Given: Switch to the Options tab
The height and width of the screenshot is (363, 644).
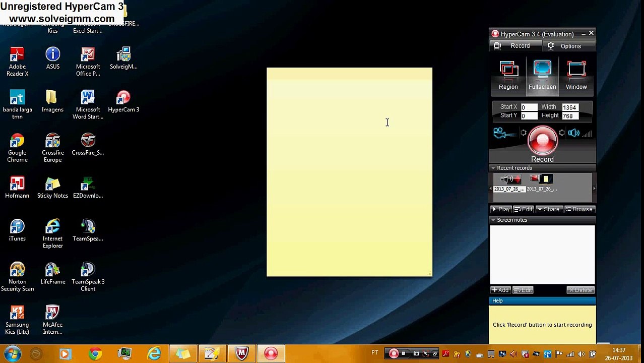Looking at the screenshot, I should [570, 46].
